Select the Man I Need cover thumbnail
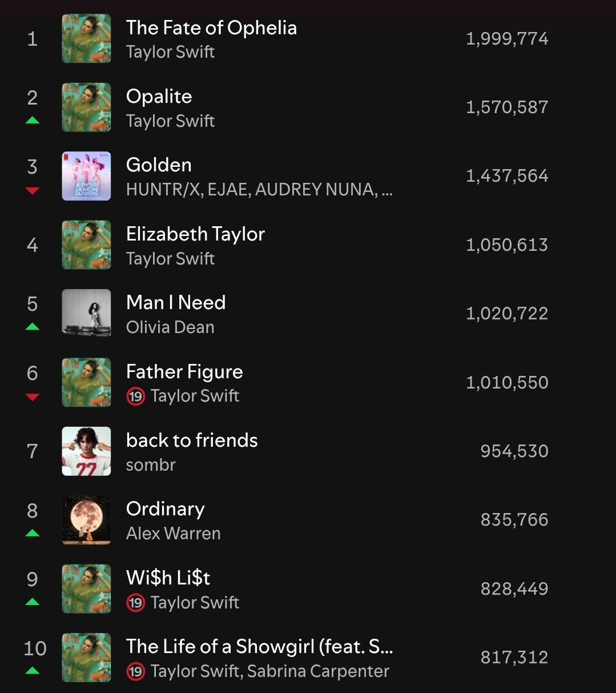Viewport: 616px width, 693px height. click(x=86, y=313)
